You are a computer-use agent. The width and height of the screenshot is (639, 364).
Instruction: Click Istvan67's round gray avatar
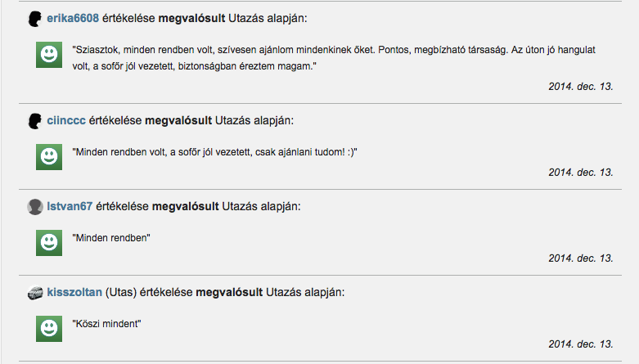point(35,207)
